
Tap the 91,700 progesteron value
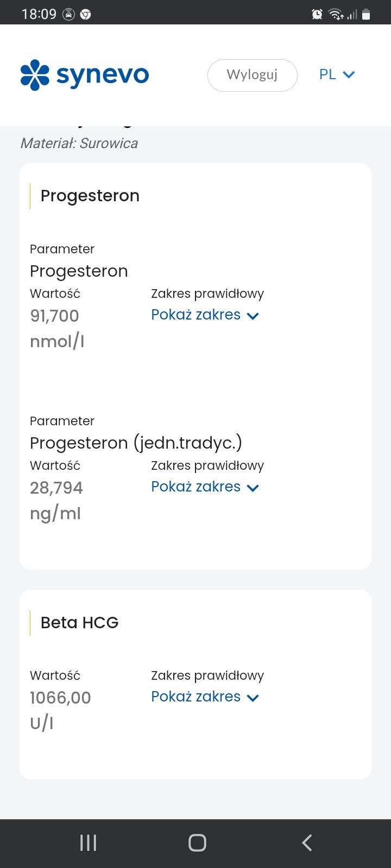point(54,316)
